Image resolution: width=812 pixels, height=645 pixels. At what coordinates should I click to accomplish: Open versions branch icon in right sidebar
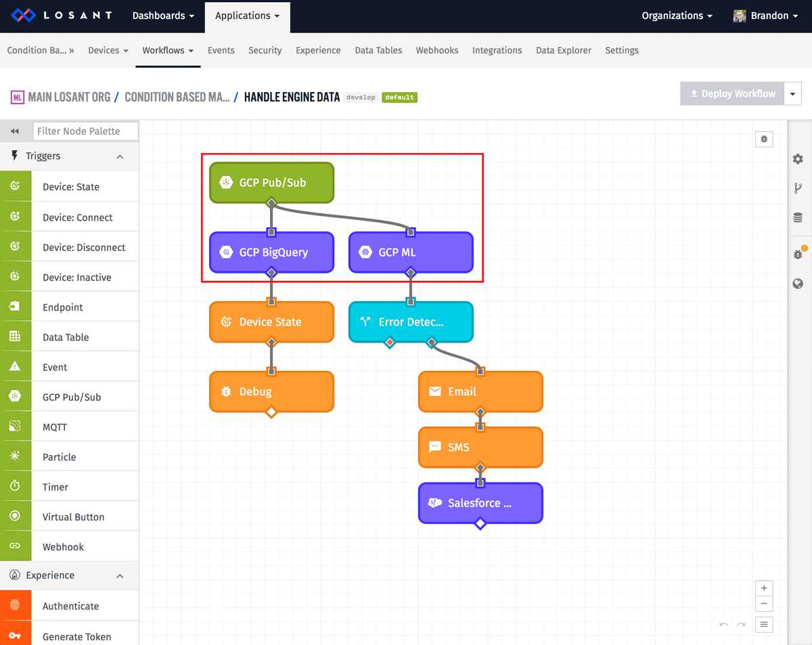tap(798, 188)
